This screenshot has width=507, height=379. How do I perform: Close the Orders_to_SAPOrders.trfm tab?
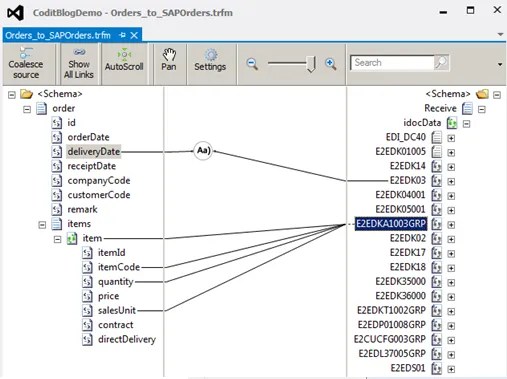pos(134,35)
